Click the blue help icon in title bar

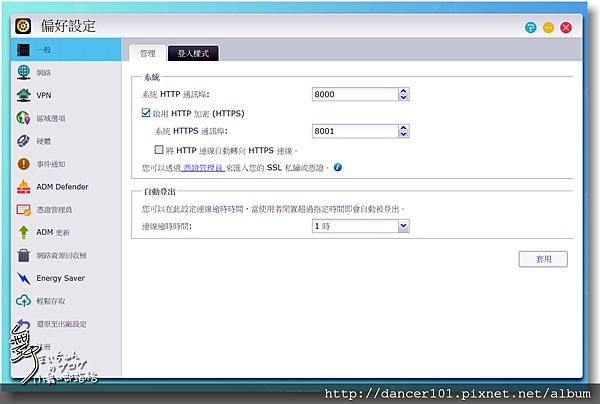coord(531,28)
